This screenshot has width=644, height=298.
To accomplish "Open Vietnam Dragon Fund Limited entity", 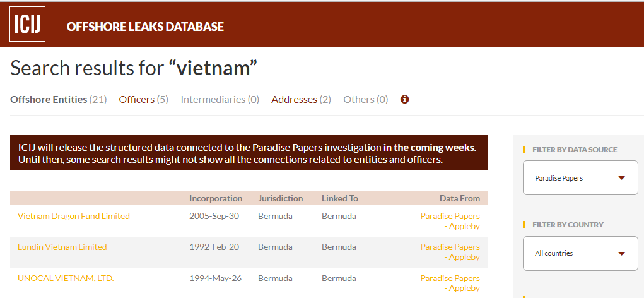I will click(x=74, y=216).
